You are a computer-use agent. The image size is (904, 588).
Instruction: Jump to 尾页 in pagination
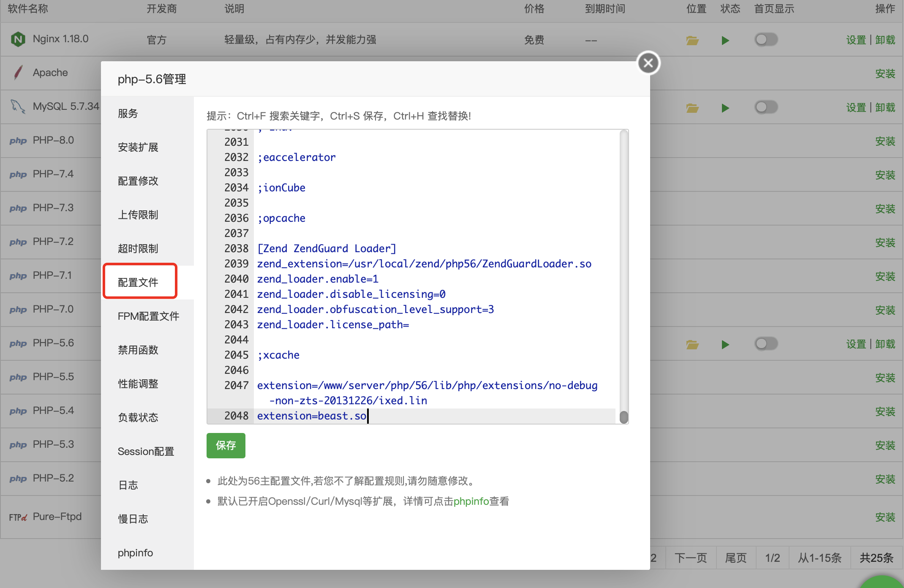tap(736, 558)
